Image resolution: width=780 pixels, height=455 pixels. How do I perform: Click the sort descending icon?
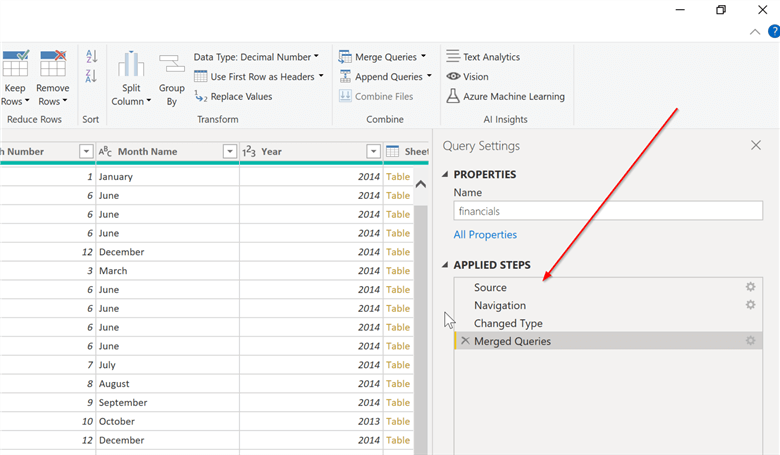(x=92, y=76)
